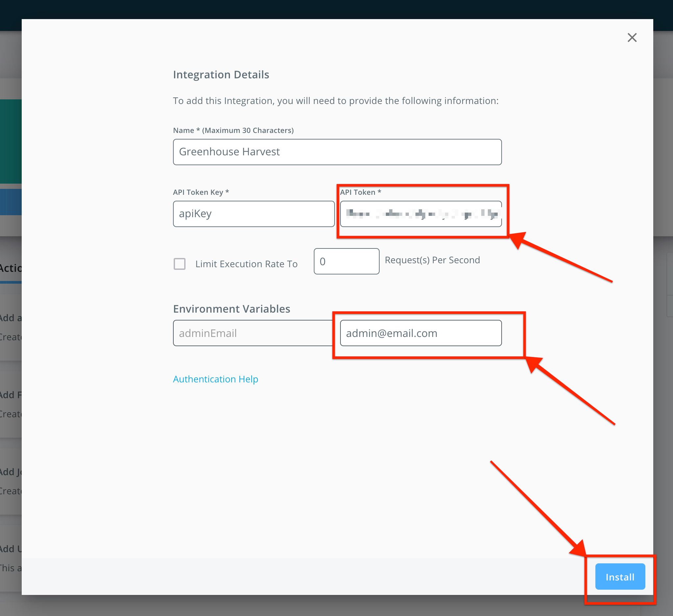
Task: Click the Requests Per Second number field
Action: click(x=346, y=261)
